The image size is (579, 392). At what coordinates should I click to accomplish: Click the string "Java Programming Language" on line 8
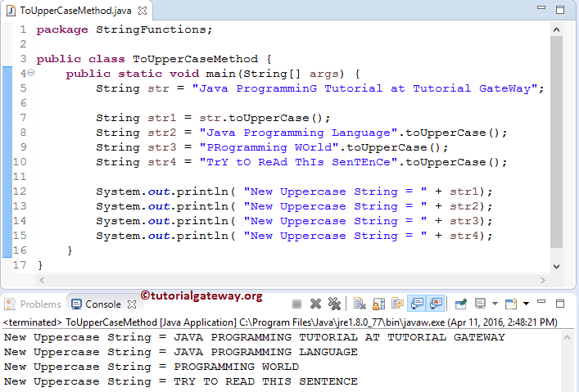point(298,133)
